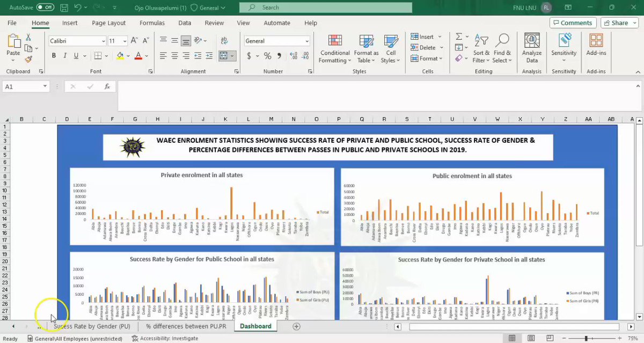This screenshot has width=644, height=343.
Task: Click the Undo arrow
Action: [x=78, y=8]
